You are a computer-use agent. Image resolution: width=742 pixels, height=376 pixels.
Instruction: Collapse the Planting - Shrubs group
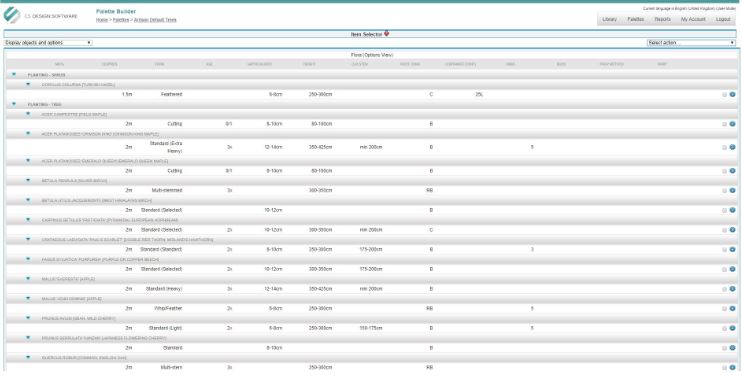[14, 74]
